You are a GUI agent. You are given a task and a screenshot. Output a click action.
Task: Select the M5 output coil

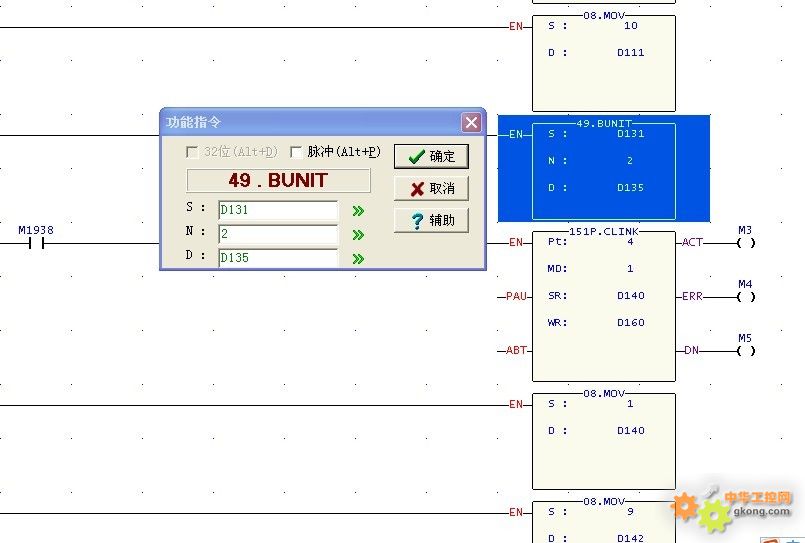coord(746,351)
